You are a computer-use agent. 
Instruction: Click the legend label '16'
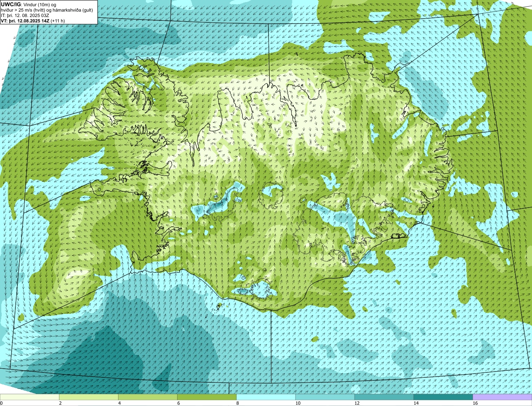pos(475,403)
